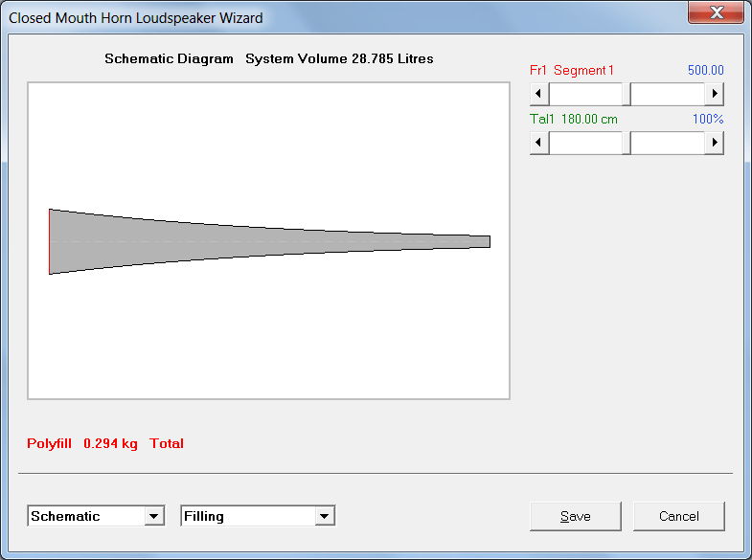Click the Fr1 slider track left of thumb
The width and height of the screenshot is (752, 560).
point(585,94)
